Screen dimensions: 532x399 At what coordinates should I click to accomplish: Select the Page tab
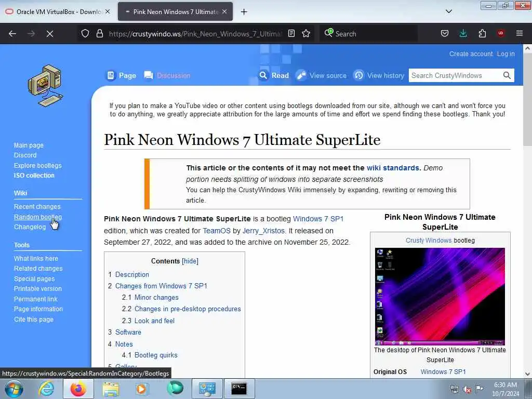pyautogui.click(x=122, y=75)
